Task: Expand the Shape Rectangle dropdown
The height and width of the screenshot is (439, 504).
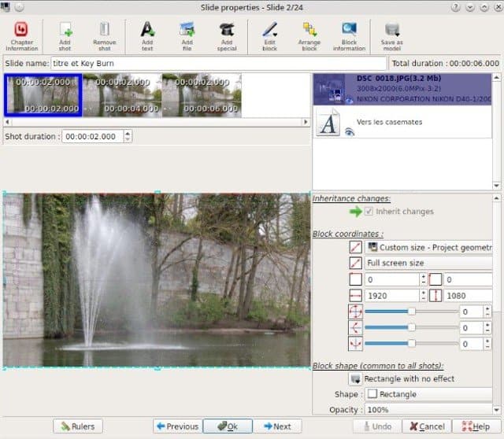Action: click(428, 394)
